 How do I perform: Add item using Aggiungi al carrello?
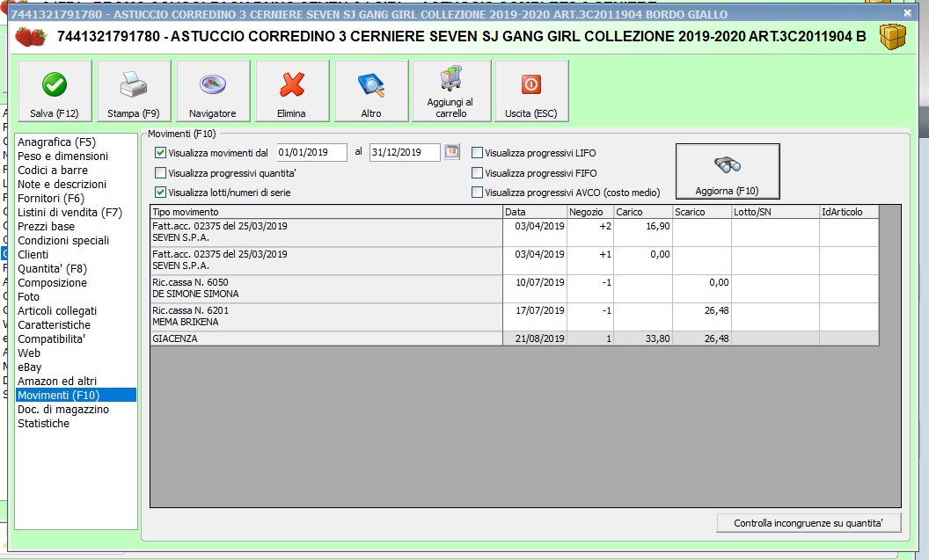pyautogui.click(x=451, y=91)
